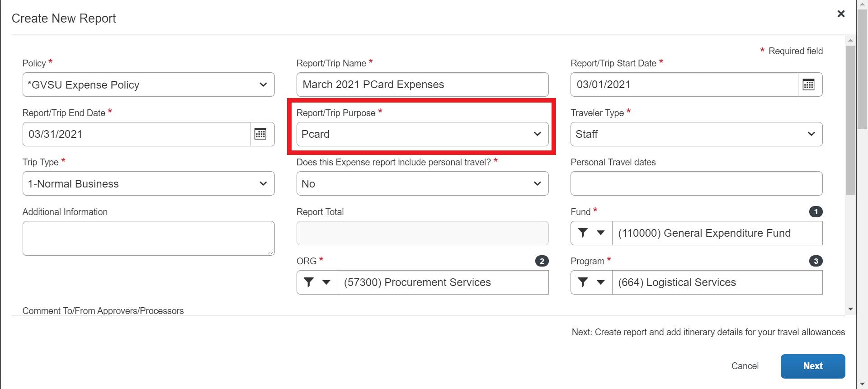Focus the Additional Information text area
The image size is (868, 389).
tap(148, 238)
